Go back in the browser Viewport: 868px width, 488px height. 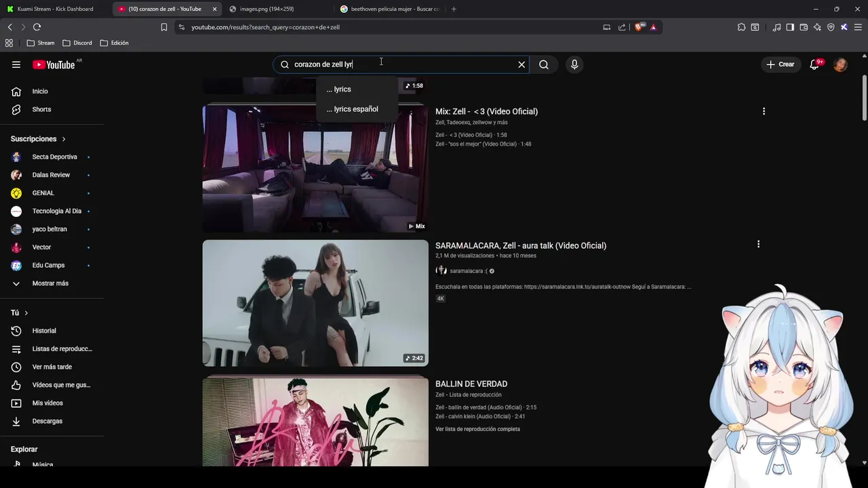click(9, 27)
